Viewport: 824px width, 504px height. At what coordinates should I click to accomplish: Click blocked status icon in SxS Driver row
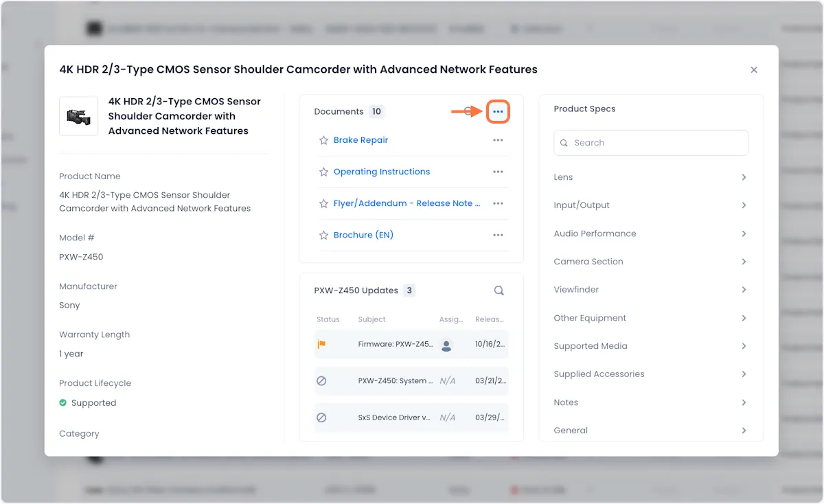tap(321, 417)
